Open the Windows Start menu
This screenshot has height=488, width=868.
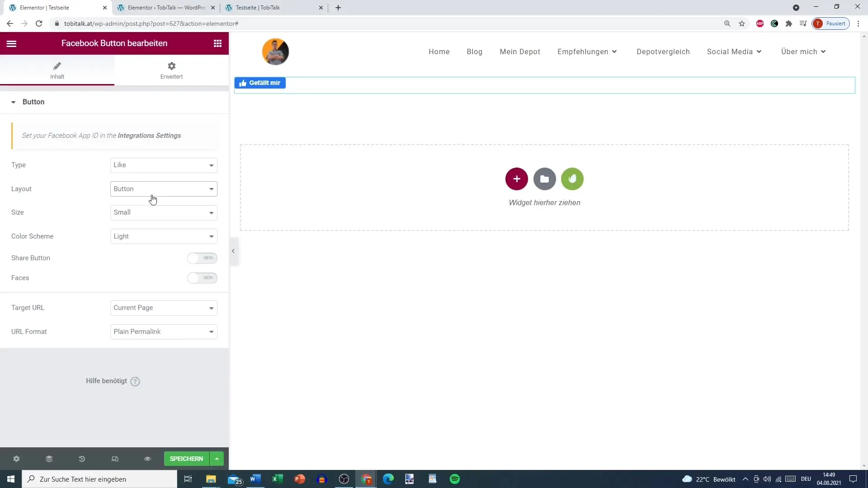point(11,479)
